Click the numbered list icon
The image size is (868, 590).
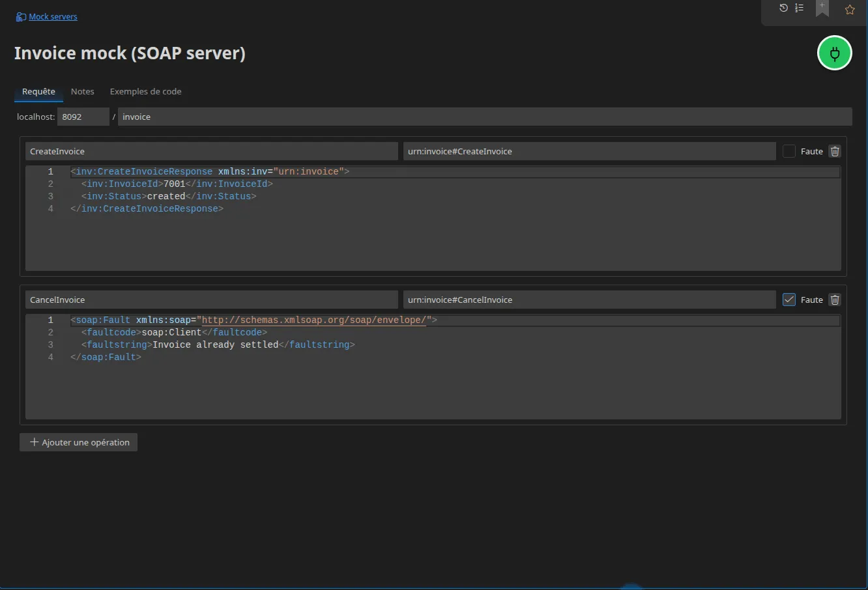(799, 8)
